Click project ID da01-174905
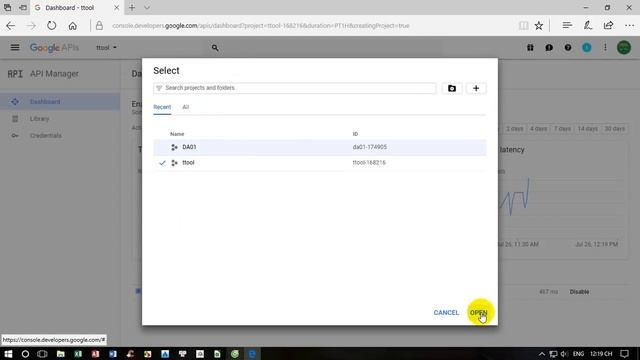Image resolution: width=640 pixels, height=360 pixels. pos(370,147)
